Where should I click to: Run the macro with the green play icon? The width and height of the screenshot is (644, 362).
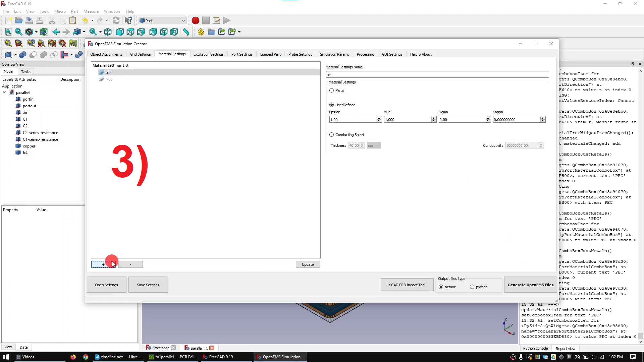coord(227,20)
